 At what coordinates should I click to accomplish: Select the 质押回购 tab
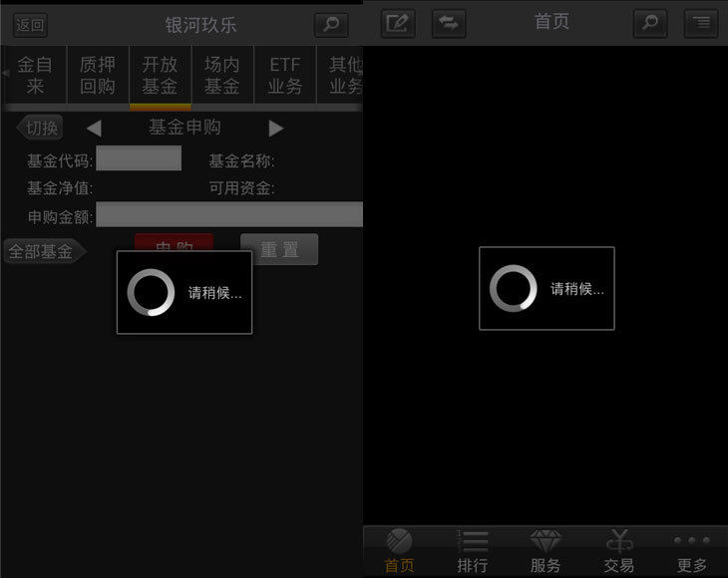(x=97, y=76)
